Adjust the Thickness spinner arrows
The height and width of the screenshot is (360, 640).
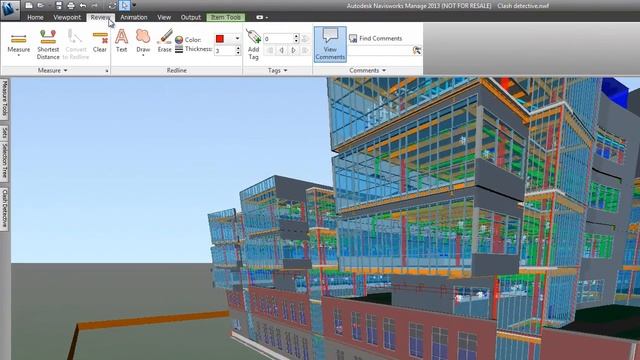click(238, 51)
